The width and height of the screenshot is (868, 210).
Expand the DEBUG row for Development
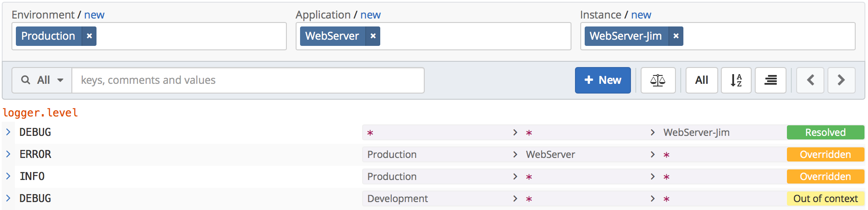[8, 198]
